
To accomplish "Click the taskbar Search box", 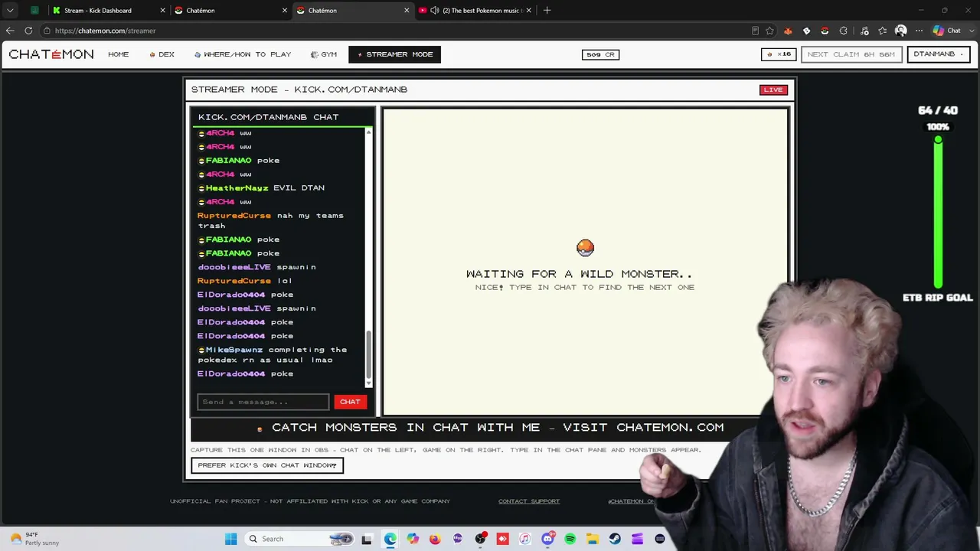I will [x=300, y=539].
